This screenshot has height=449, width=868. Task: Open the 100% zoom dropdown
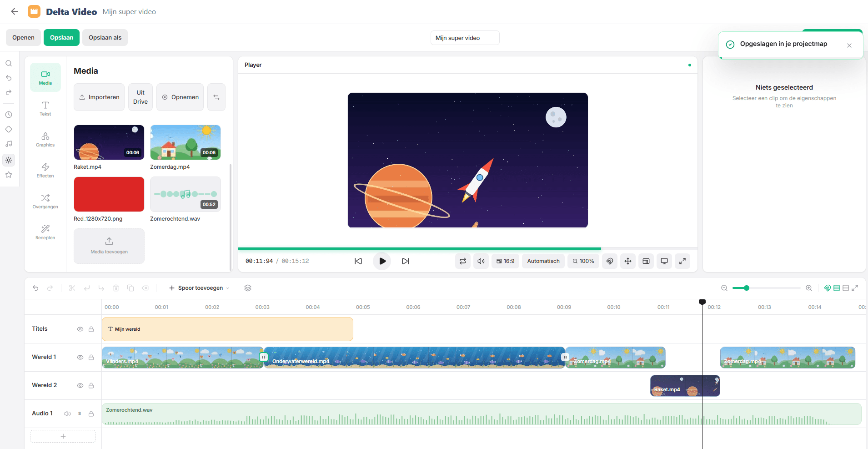[x=583, y=261]
